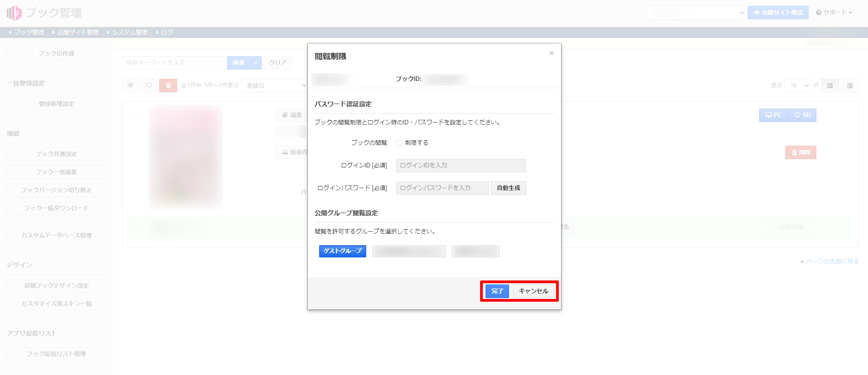Click the キャンセル button
This screenshot has height=375, width=868.
tap(533, 291)
